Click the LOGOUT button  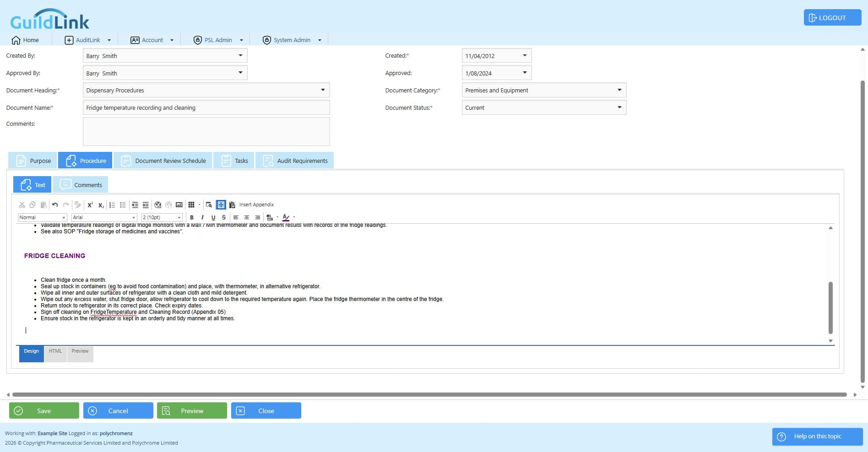pos(832,18)
